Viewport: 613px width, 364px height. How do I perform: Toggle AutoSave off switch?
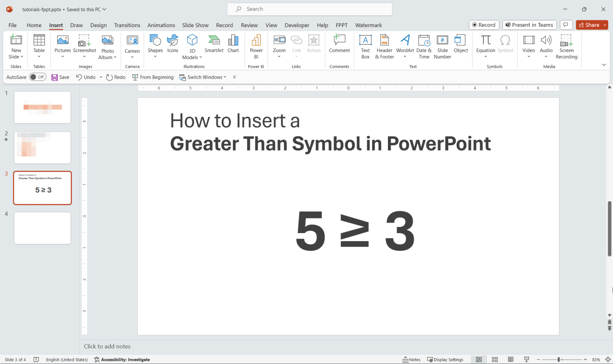coord(38,77)
